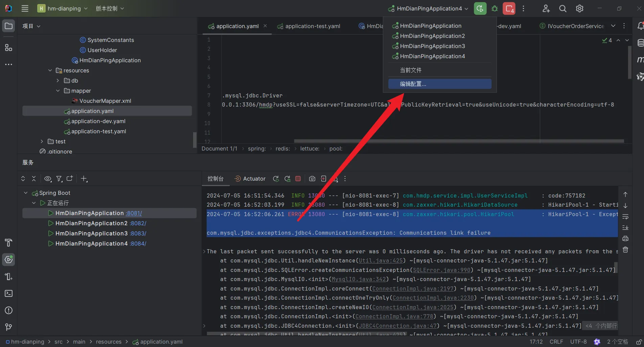Open :8084/ link of HmDianPingApplication4
The width and height of the screenshot is (644, 347).
[x=138, y=244]
